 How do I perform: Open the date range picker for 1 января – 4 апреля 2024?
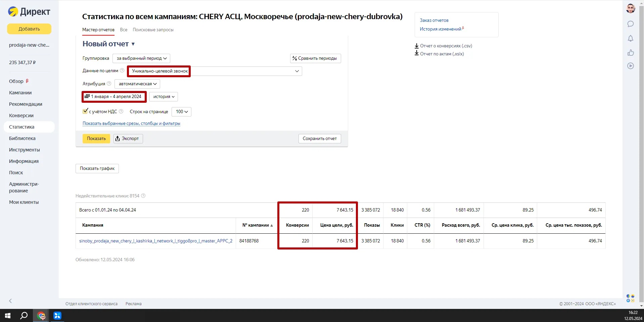114,97
